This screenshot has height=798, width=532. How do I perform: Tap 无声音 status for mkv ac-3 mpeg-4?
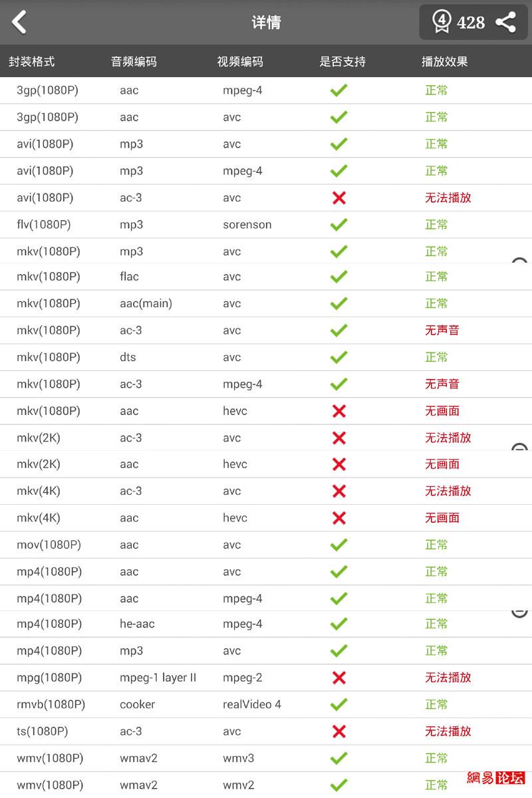point(442,384)
